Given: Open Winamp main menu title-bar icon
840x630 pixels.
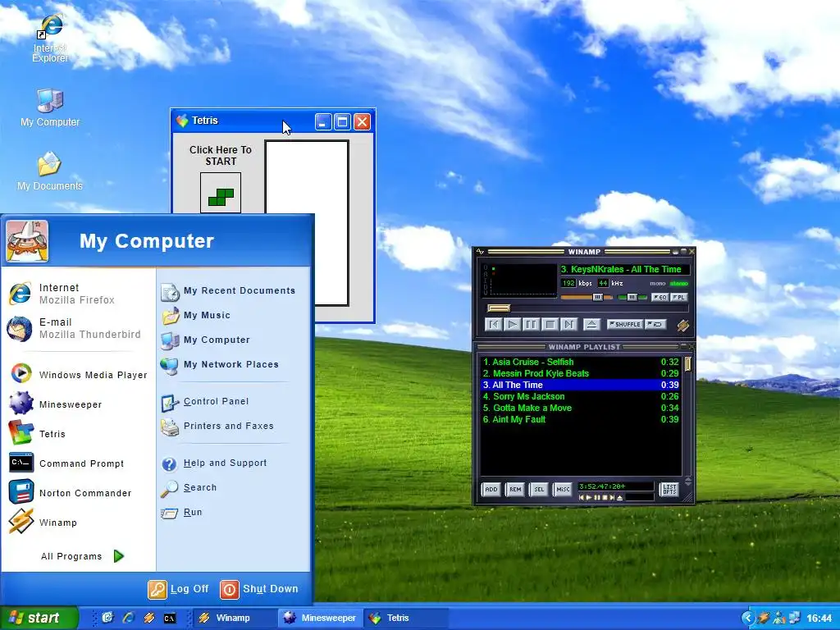Looking at the screenshot, I should point(480,251).
